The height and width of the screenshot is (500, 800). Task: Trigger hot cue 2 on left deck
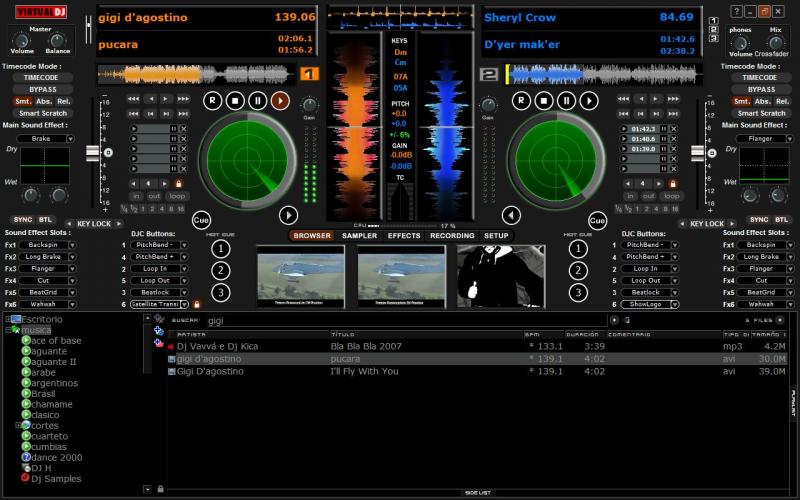click(220, 270)
